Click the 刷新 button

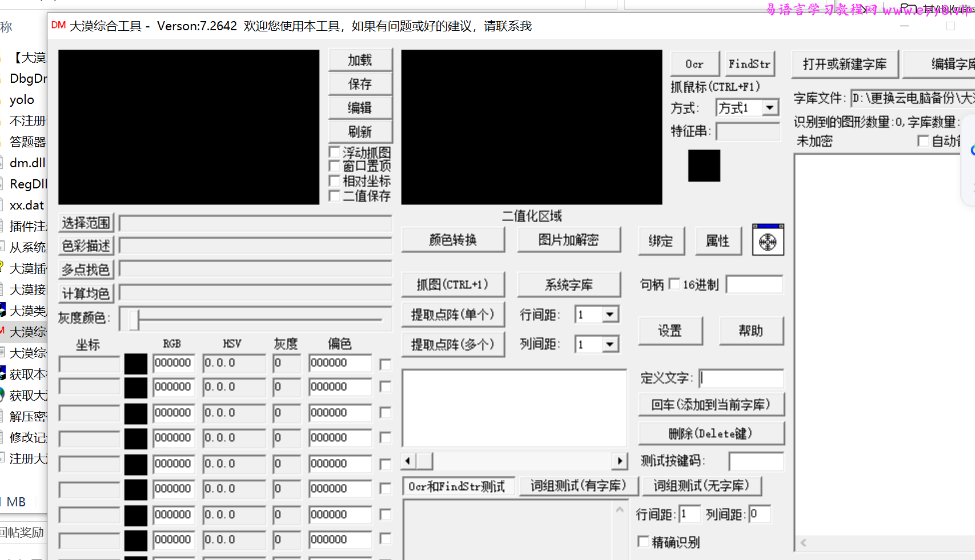click(360, 132)
